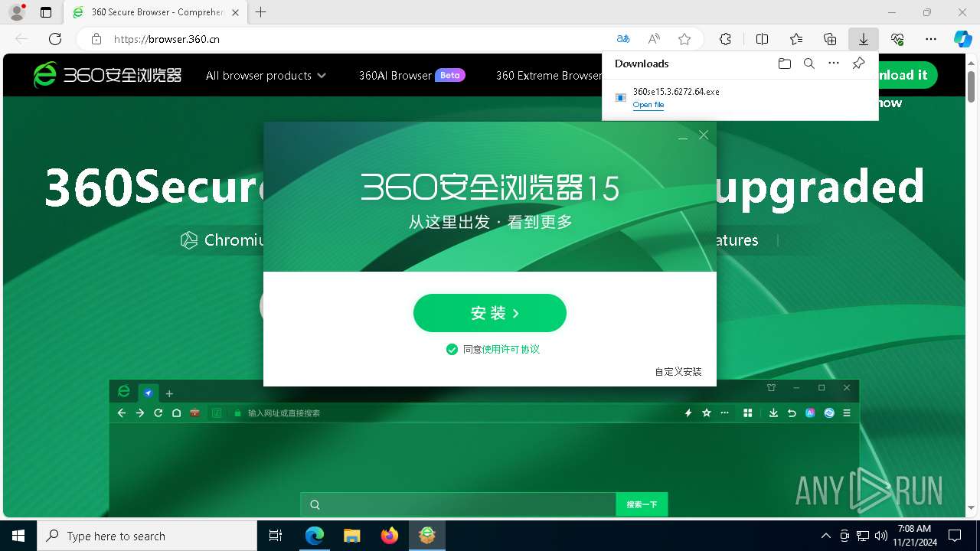Click the 360 installer taskbar icon
Viewport: 980px width, 551px height.
coord(427,536)
